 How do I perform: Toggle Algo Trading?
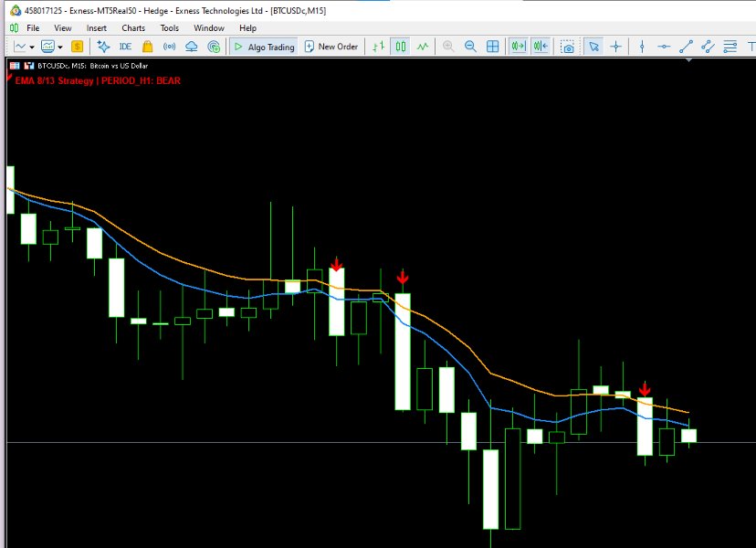tap(264, 47)
